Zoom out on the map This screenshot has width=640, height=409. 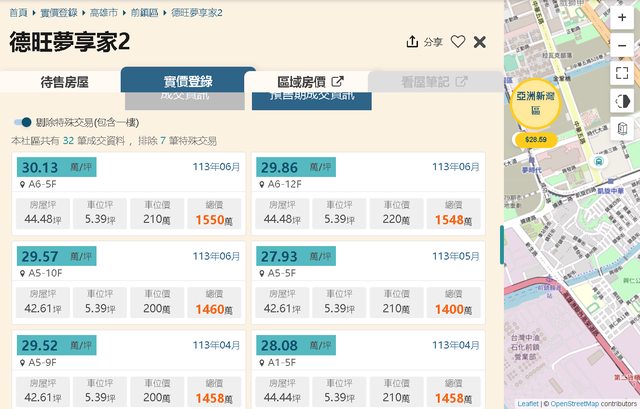coord(622,44)
